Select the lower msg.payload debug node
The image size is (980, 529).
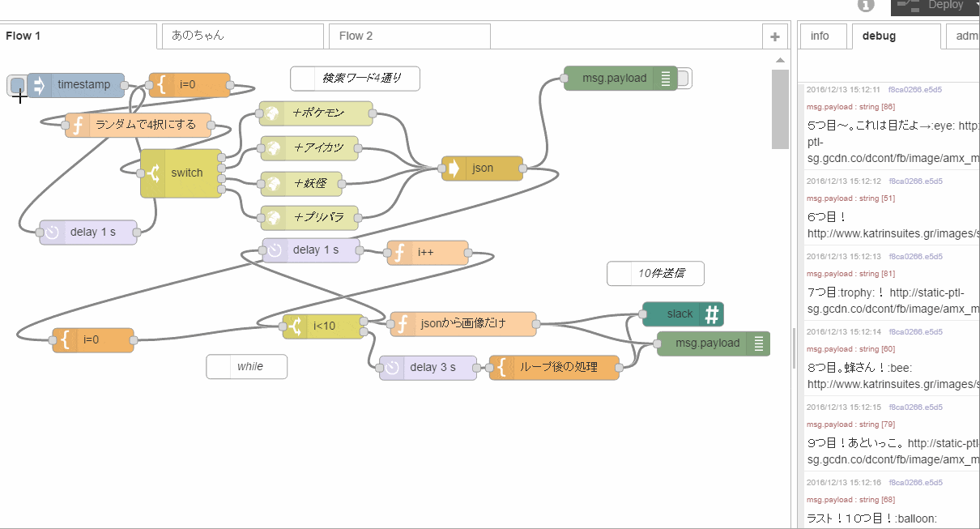pyautogui.click(x=714, y=343)
